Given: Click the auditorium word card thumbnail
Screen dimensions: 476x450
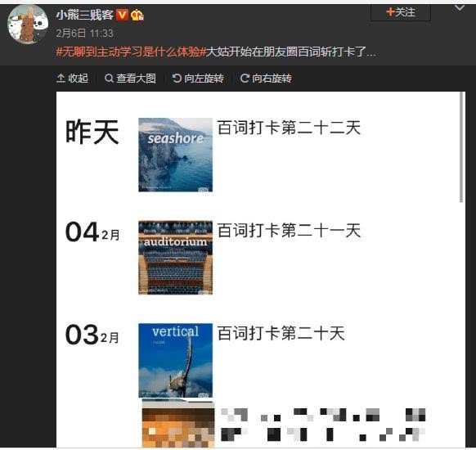Looking at the screenshot, I should click(176, 258).
